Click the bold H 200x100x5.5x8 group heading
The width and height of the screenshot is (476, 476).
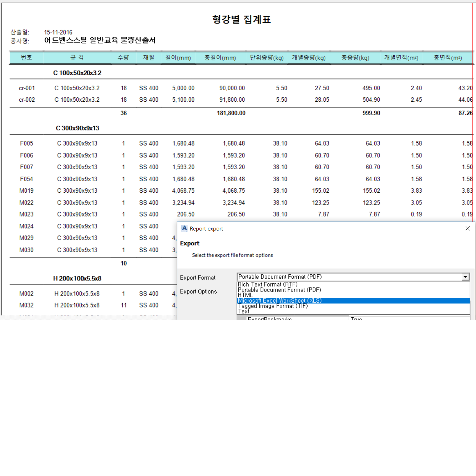tap(77, 278)
